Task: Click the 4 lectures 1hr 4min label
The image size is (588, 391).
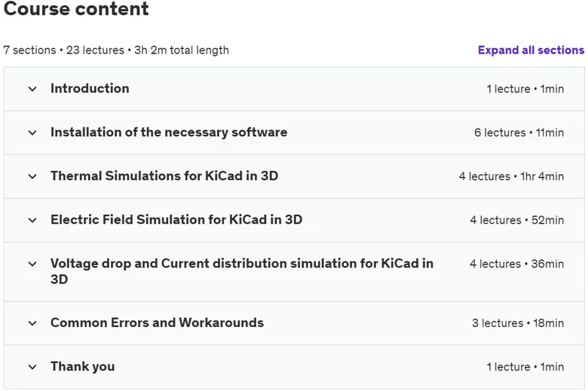Action: (x=511, y=176)
